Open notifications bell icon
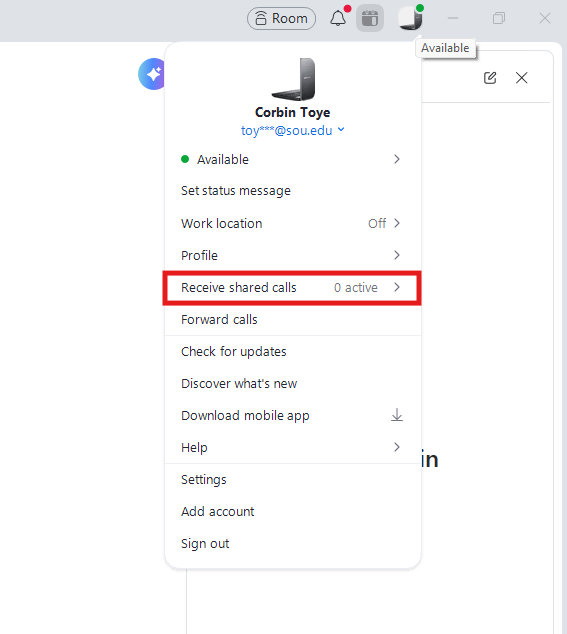 click(338, 18)
